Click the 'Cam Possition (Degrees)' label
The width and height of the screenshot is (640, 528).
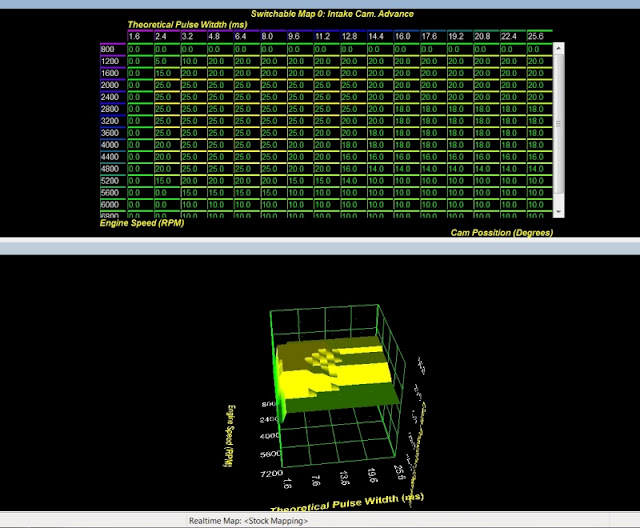point(502,233)
